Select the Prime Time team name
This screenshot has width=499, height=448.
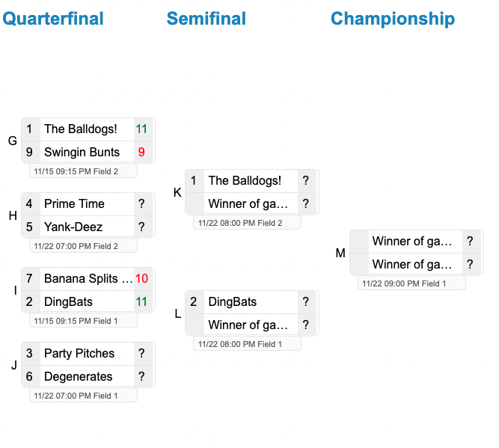74,204
